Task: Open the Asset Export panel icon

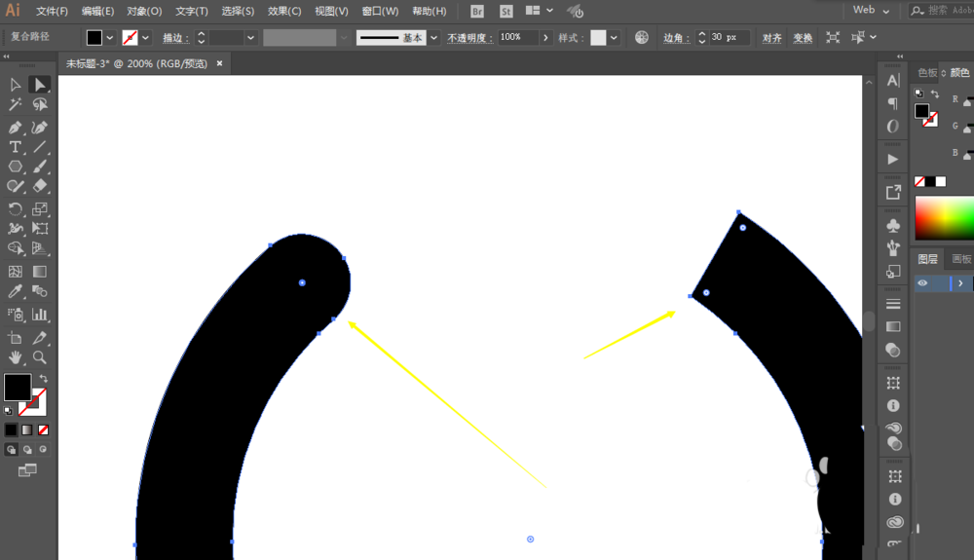Action: (x=892, y=192)
